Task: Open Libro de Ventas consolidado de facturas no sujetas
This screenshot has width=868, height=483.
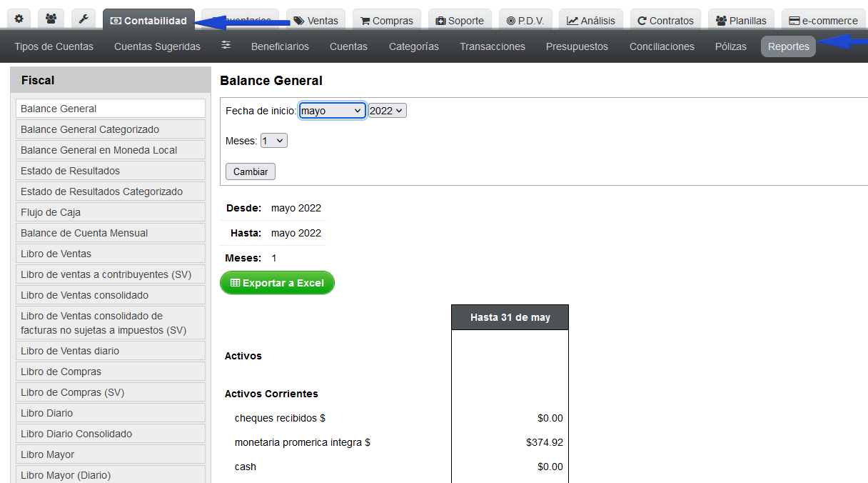Action: click(x=111, y=323)
